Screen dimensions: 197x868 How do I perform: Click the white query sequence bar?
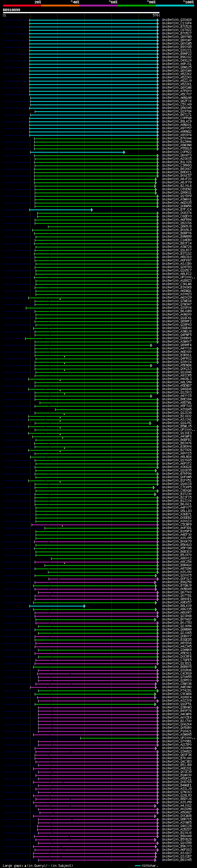click(x=81, y=13)
